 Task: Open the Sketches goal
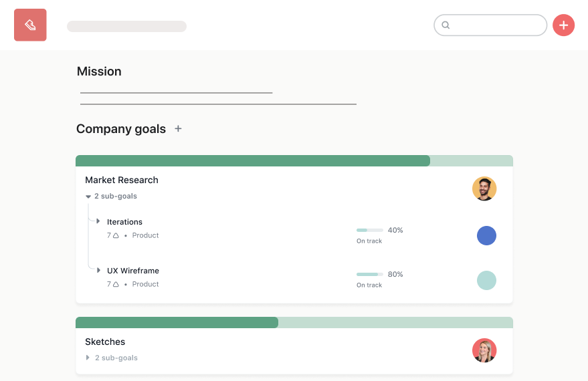(105, 342)
